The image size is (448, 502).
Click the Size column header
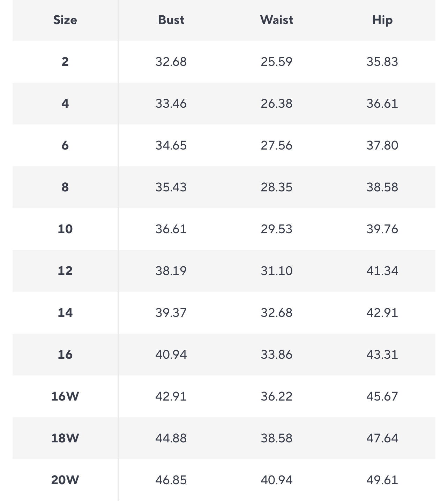tap(65, 20)
